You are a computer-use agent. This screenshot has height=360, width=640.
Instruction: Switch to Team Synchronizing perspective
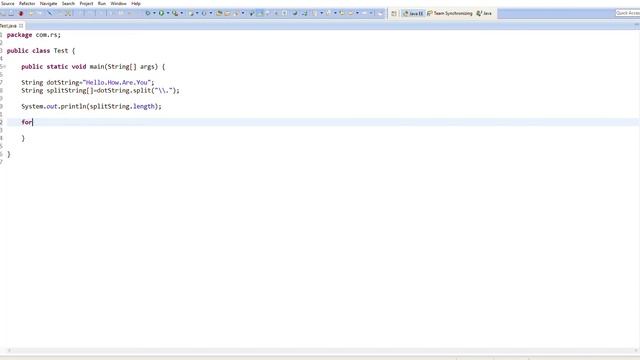click(x=449, y=13)
